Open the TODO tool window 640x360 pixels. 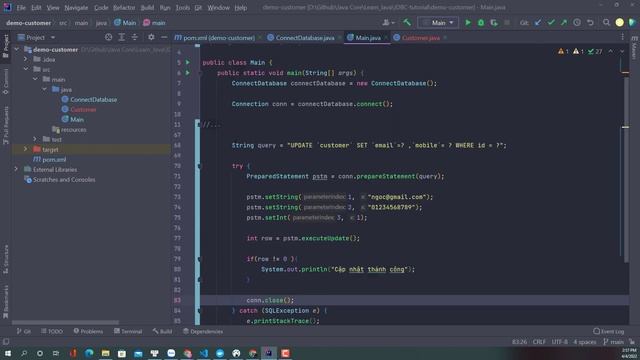coord(52,331)
